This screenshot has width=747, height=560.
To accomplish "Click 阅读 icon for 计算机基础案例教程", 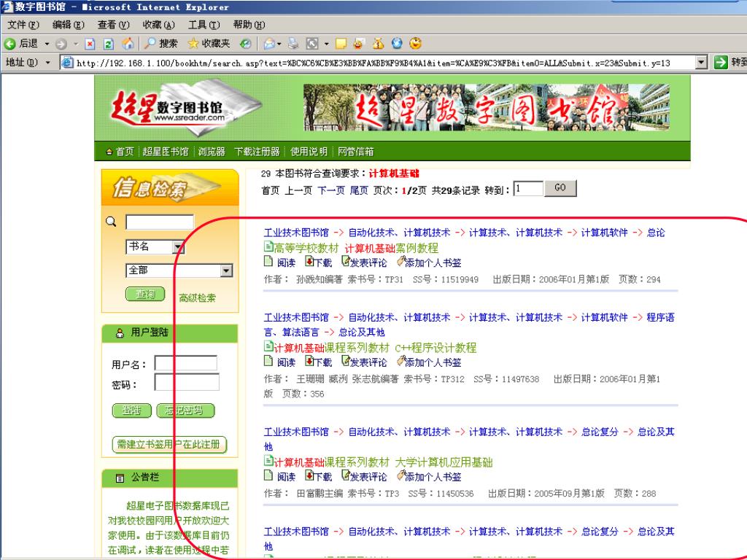I will [x=268, y=262].
